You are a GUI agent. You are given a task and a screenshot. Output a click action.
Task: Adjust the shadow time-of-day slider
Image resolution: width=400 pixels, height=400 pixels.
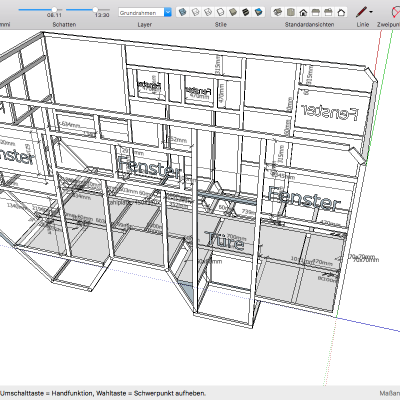point(88,10)
